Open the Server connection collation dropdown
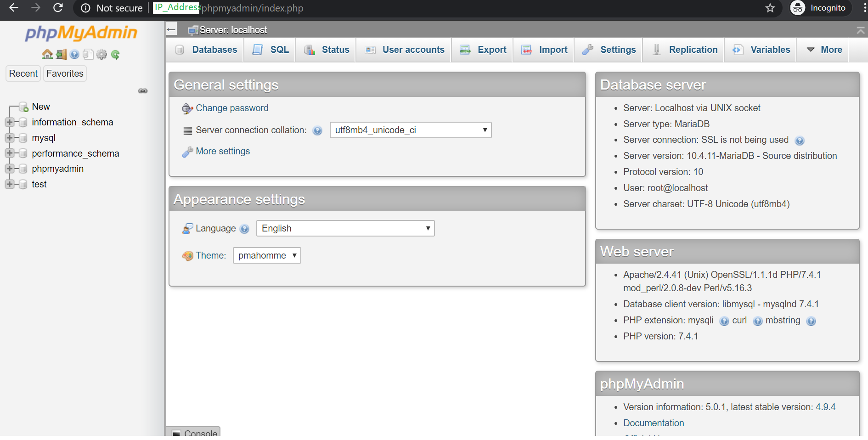This screenshot has height=440, width=868. coord(411,130)
